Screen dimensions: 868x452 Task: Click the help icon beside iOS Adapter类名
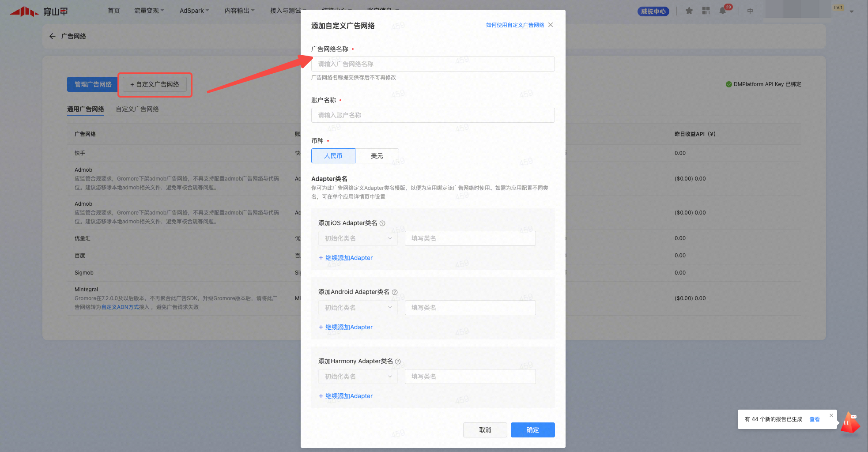pyautogui.click(x=382, y=223)
